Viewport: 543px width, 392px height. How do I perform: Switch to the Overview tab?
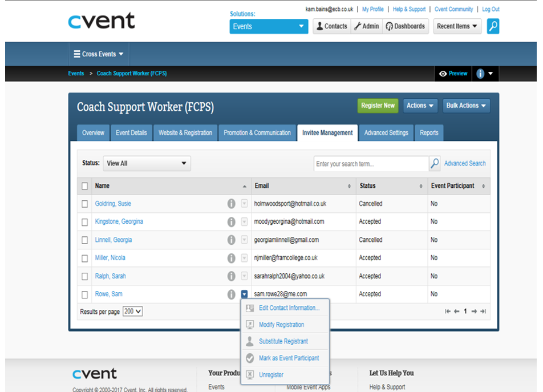[93, 133]
